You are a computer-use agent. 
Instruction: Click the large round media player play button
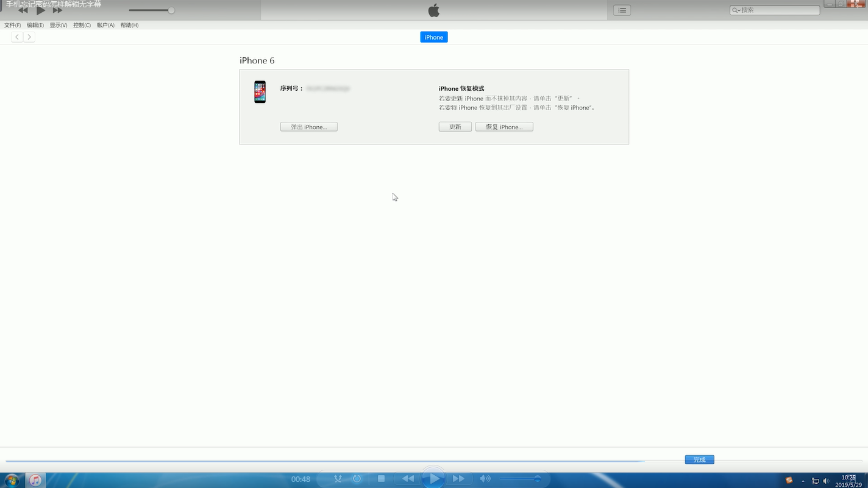[433, 478]
